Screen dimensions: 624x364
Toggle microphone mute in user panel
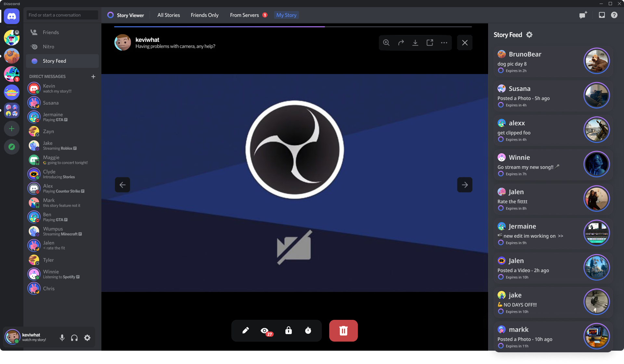(x=62, y=338)
